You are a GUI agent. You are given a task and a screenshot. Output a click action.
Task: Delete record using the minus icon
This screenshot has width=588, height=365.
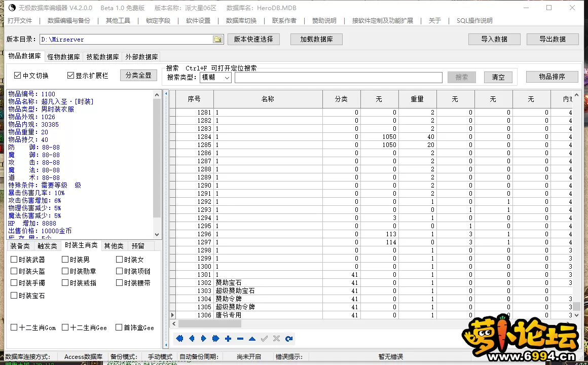(x=240, y=339)
